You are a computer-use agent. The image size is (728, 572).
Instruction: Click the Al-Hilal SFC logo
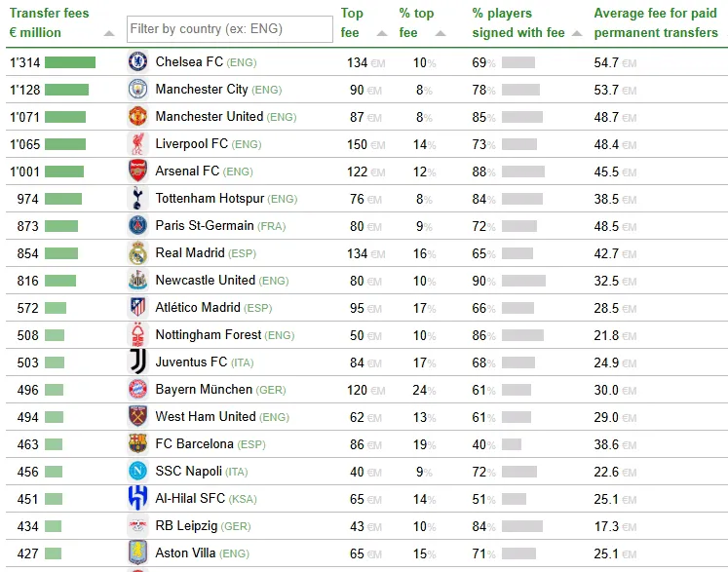[x=137, y=499]
